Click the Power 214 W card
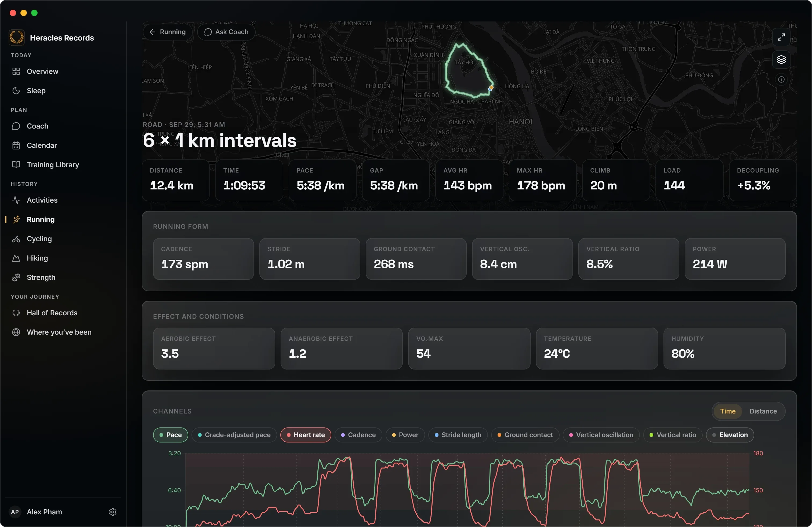812x527 pixels. 735,259
